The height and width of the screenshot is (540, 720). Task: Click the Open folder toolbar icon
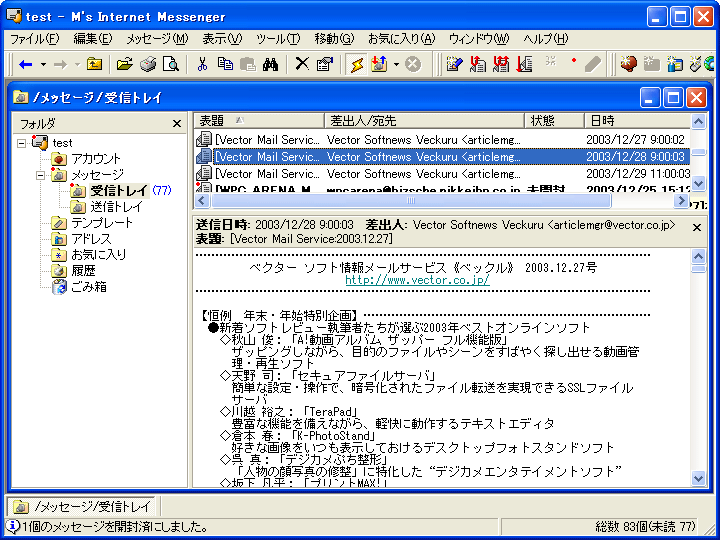point(124,65)
